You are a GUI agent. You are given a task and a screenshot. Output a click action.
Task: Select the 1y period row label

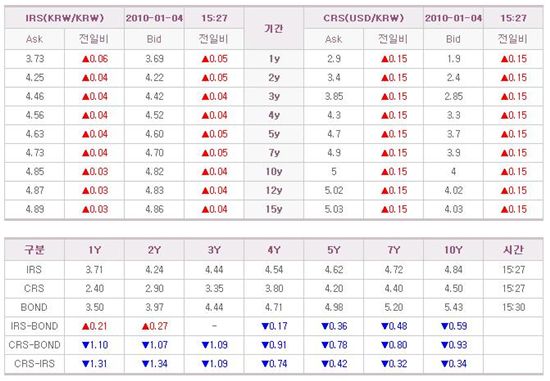click(x=274, y=59)
